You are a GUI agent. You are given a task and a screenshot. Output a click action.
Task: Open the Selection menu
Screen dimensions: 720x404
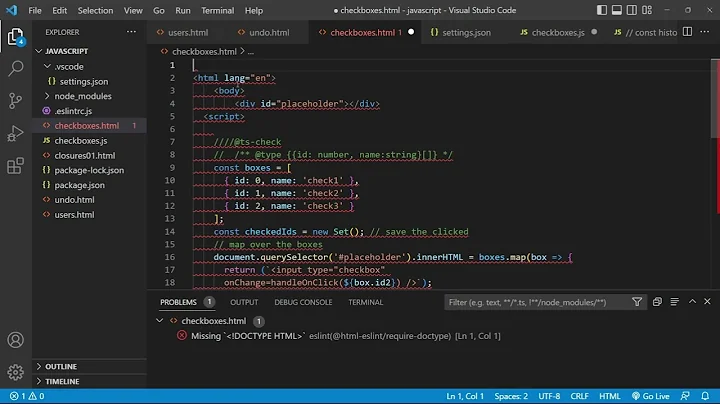(x=95, y=10)
